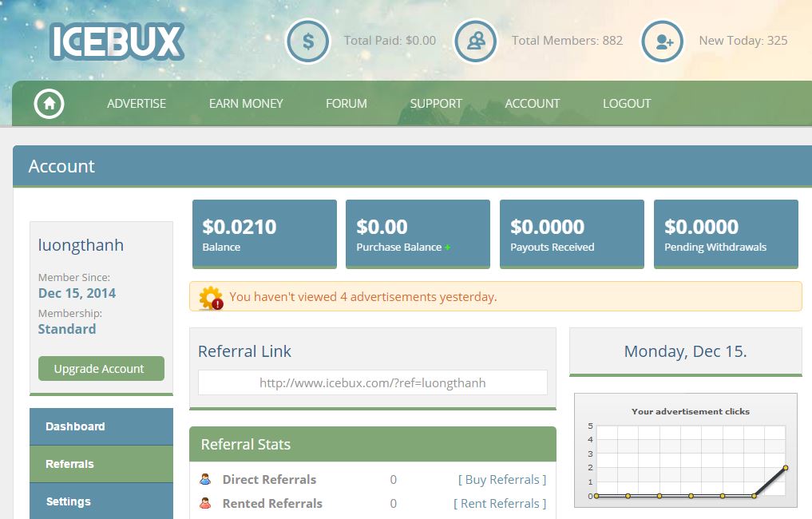Select Settings in the sidebar
812x519 pixels.
pyautogui.click(x=101, y=501)
